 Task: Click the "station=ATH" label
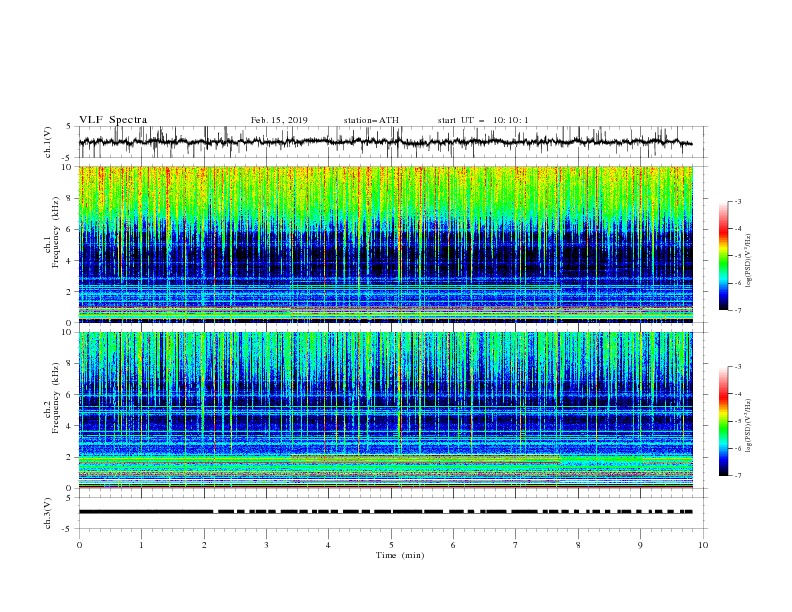371,120
